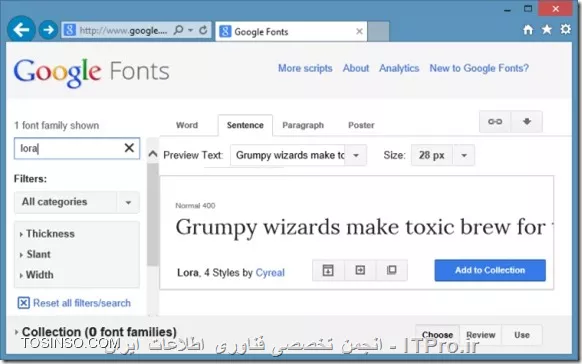This screenshot has height=364, width=582.
Task: Go back with the browser back arrow
Action: pos(21,29)
